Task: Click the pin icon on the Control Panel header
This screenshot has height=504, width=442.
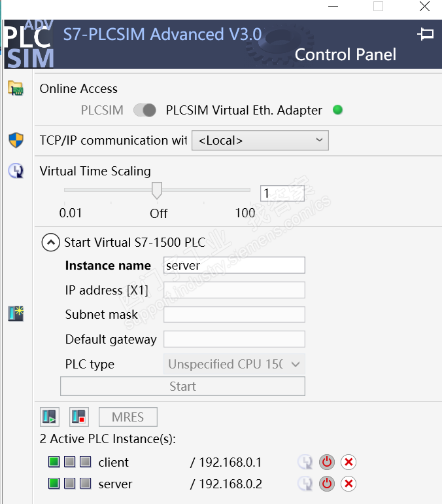Action: pos(426,34)
